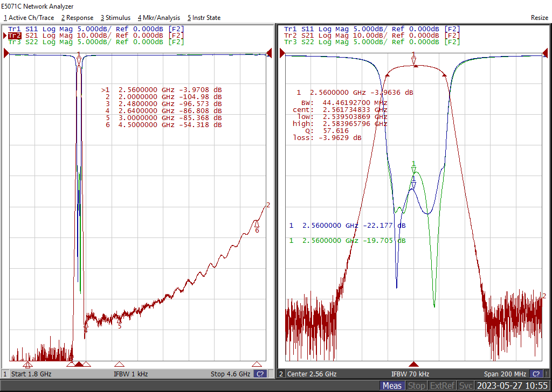Toggle the Meas status indicator
Image resolution: width=552 pixels, height=392 pixels.
click(x=392, y=386)
